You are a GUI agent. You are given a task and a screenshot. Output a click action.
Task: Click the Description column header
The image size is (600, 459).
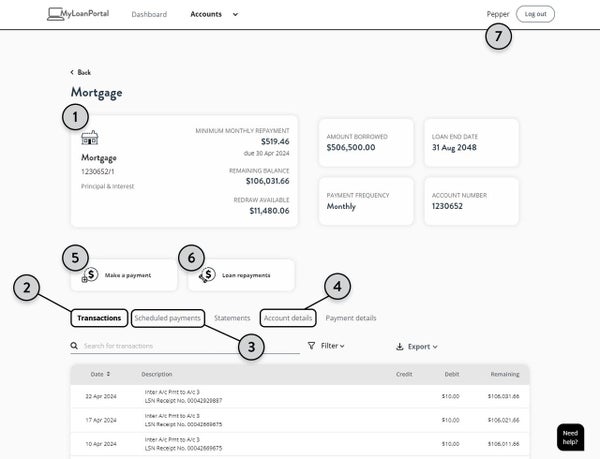tap(157, 374)
